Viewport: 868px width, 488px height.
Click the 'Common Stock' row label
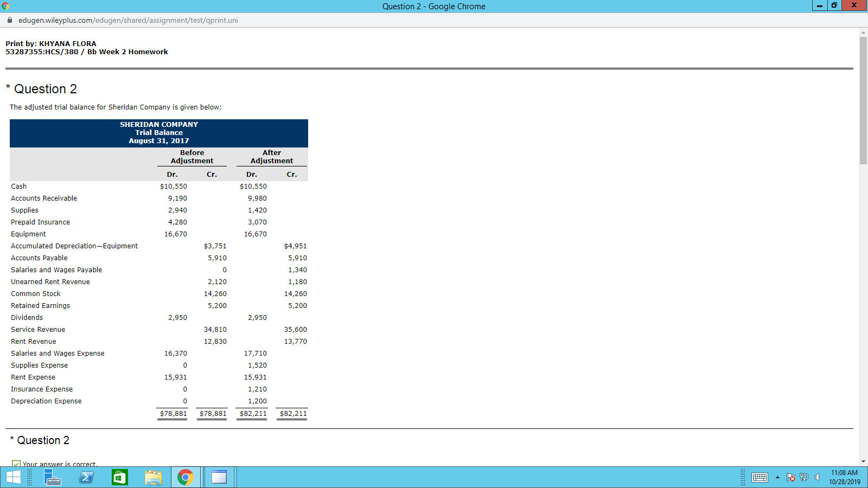tap(36, 294)
